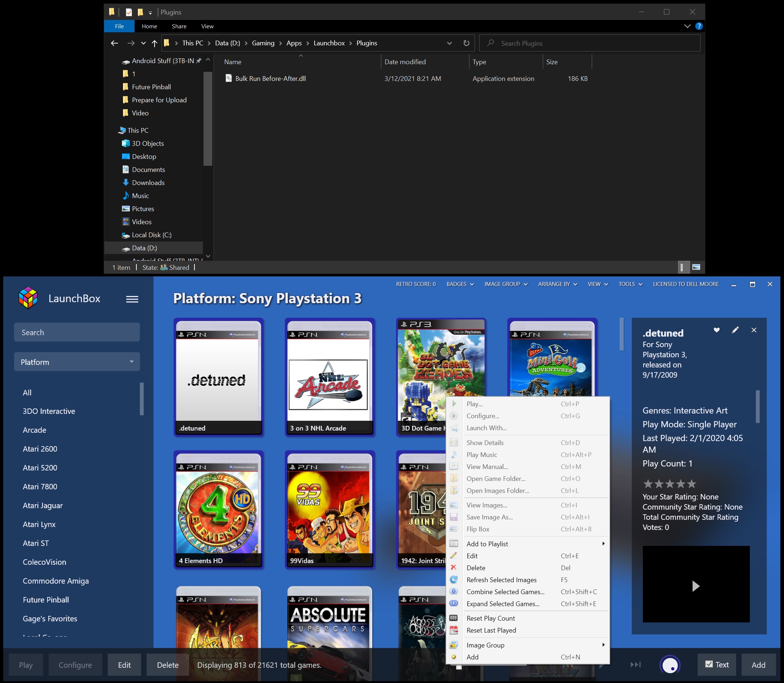Expand the BADGES dropdown menu
This screenshot has width=784, height=683.
460,284
